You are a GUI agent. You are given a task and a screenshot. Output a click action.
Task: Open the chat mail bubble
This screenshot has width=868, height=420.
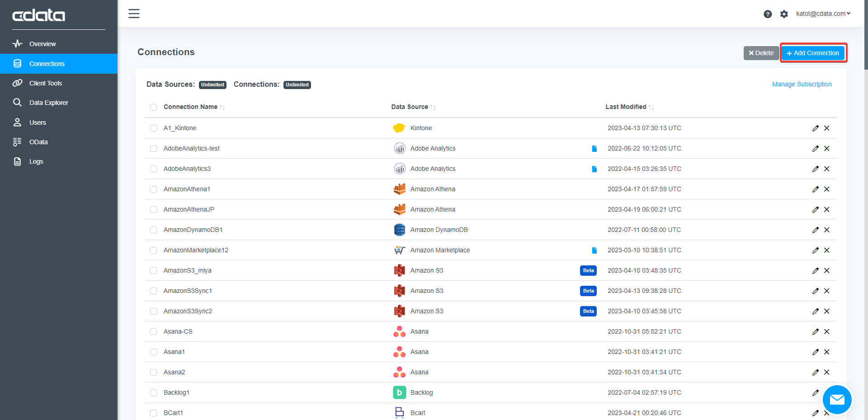point(837,400)
